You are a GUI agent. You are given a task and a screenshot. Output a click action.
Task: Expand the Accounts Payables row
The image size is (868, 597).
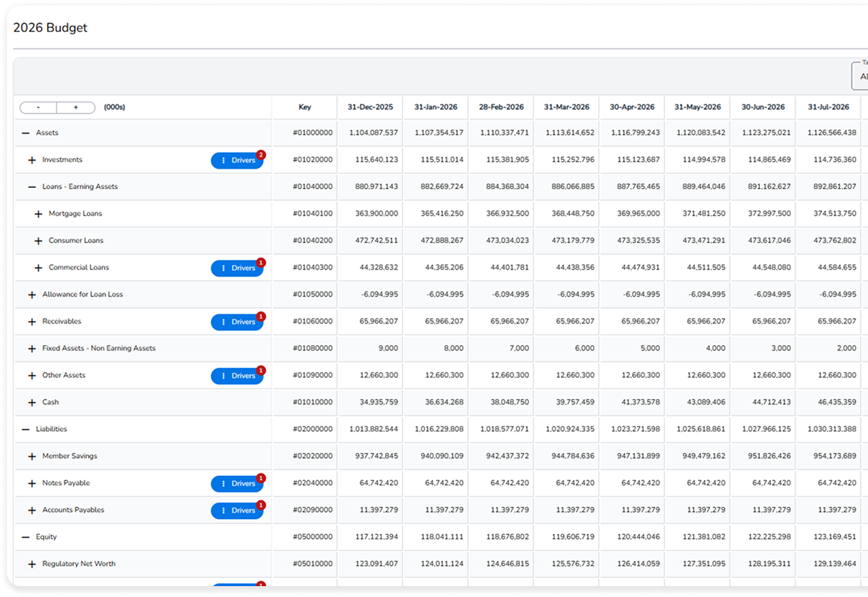[31, 510]
